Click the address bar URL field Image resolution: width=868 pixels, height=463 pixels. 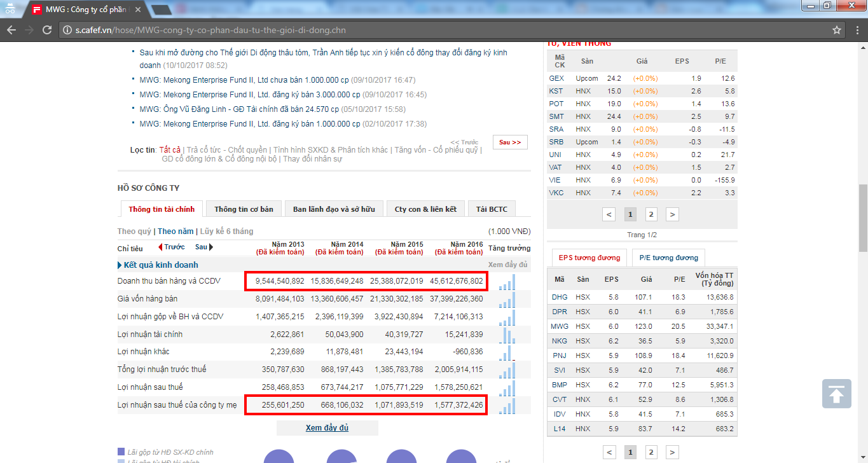pyautogui.click(x=445, y=30)
